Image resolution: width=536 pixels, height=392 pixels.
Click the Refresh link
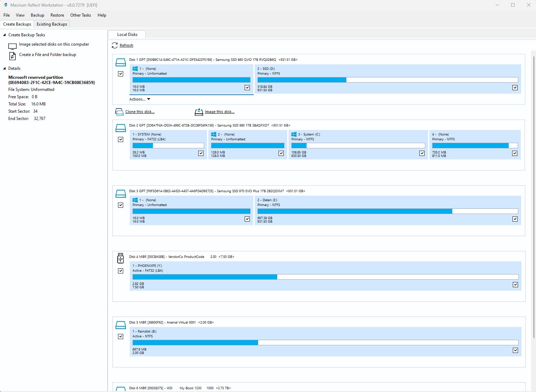pyautogui.click(x=126, y=45)
